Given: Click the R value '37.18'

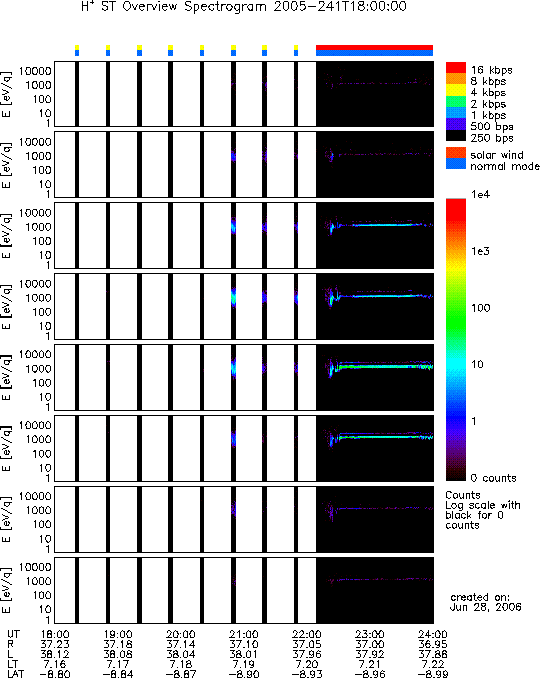Looking at the screenshot, I should [x=118, y=644].
